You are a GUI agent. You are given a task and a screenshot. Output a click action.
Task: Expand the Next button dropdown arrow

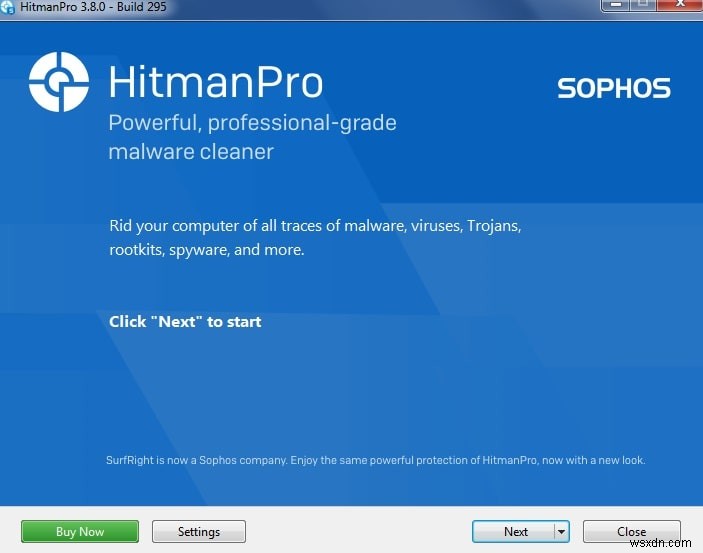point(561,531)
